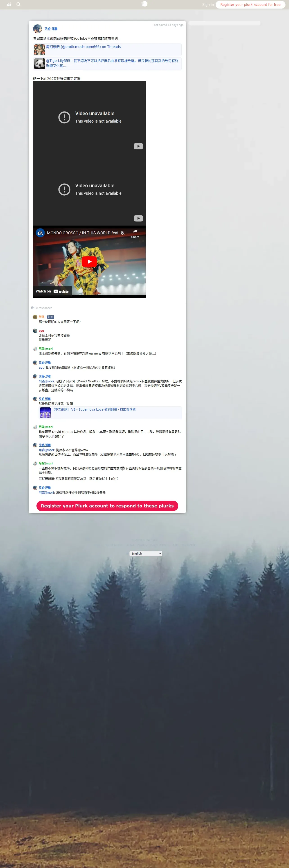This screenshot has width=289, height=868.
Task: Open 艾妮·浮離 name on the 我沒想到會這麼糟 reply
Action: (x=45, y=363)
